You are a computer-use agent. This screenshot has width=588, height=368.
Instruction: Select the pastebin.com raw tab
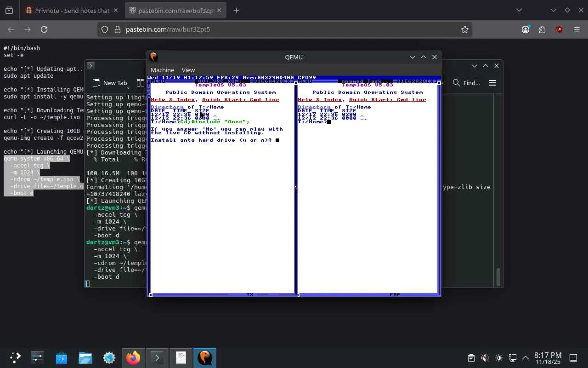point(175,11)
